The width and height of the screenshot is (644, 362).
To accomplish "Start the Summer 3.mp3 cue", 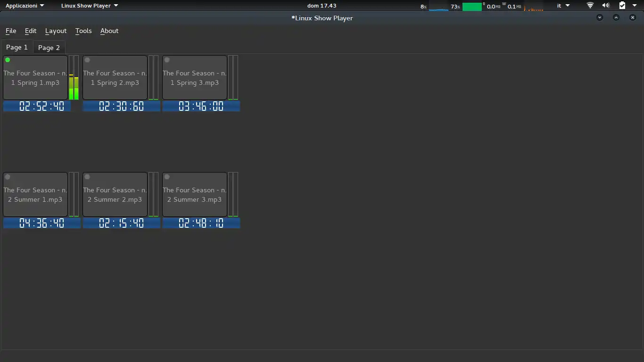I will point(195,195).
